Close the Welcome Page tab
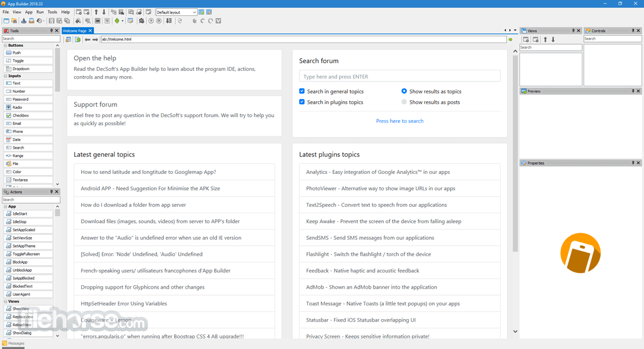644x349 pixels. (x=90, y=31)
